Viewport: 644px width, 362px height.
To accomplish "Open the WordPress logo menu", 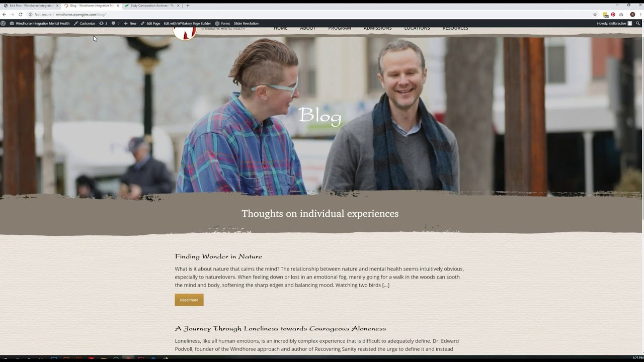I will coord(4,23).
